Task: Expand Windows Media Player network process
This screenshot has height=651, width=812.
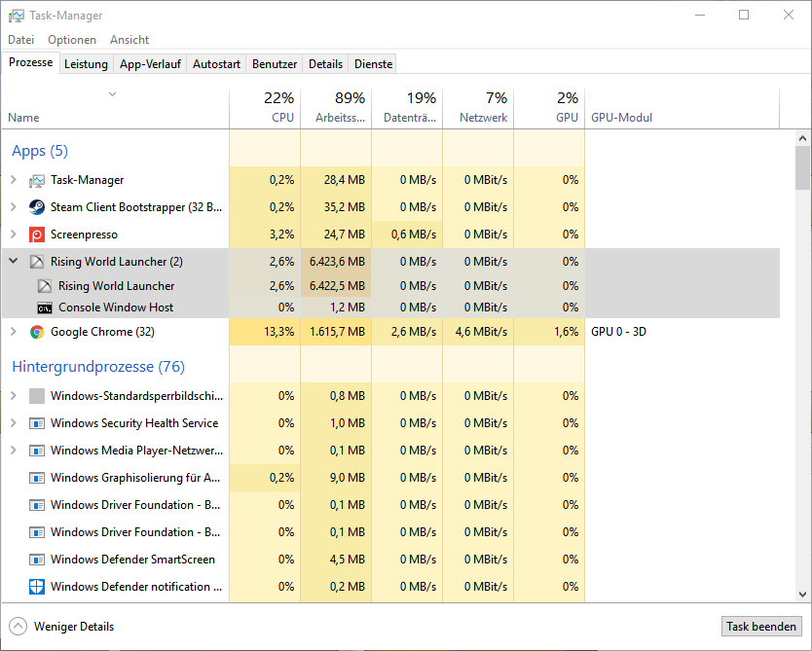Action: tap(14, 451)
